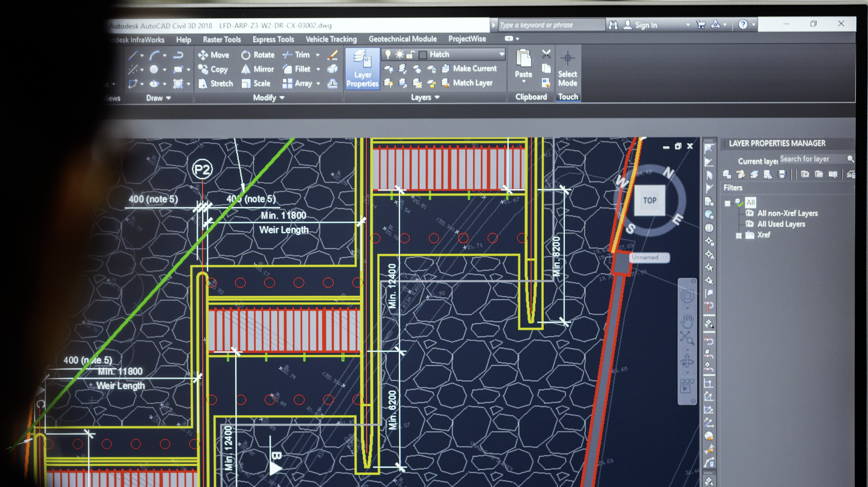Click the keyword or phrase search box
Viewport: 868px width, 487px height.
[551, 25]
